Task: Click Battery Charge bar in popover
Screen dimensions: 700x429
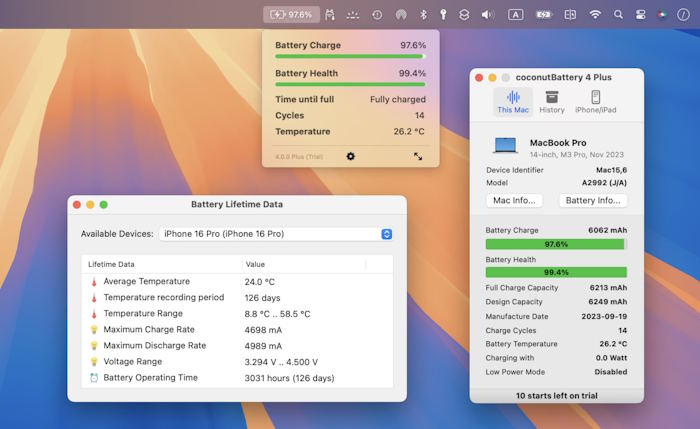Action: coord(350,56)
